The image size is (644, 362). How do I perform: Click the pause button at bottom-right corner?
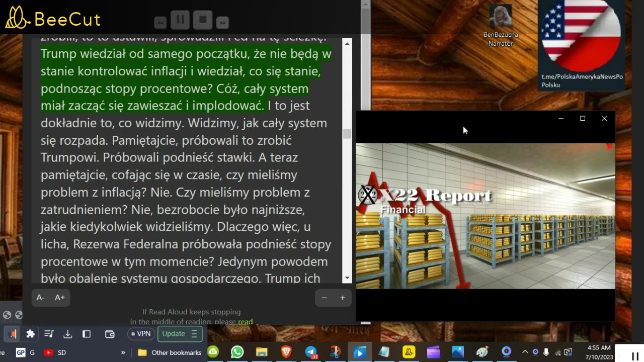(x=634, y=356)
